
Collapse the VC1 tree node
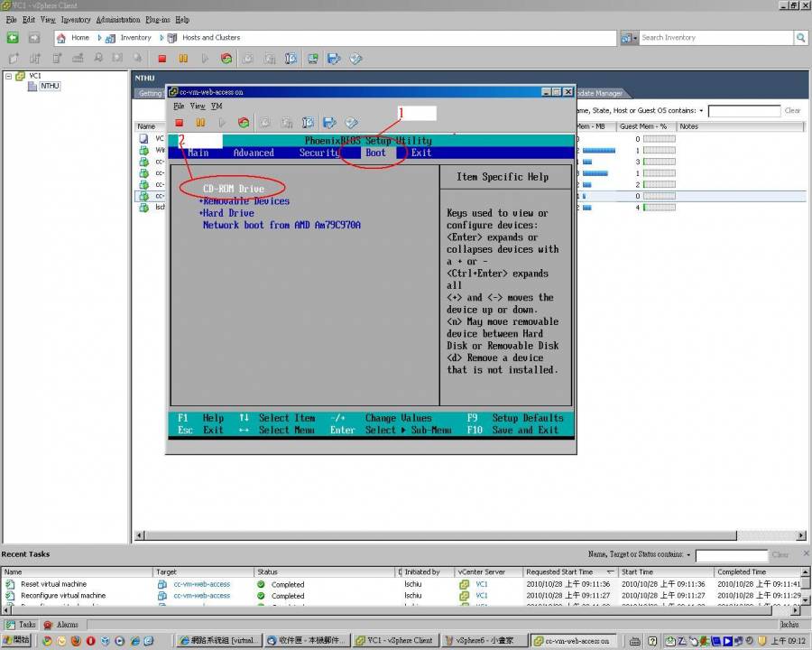click(8, 76)
